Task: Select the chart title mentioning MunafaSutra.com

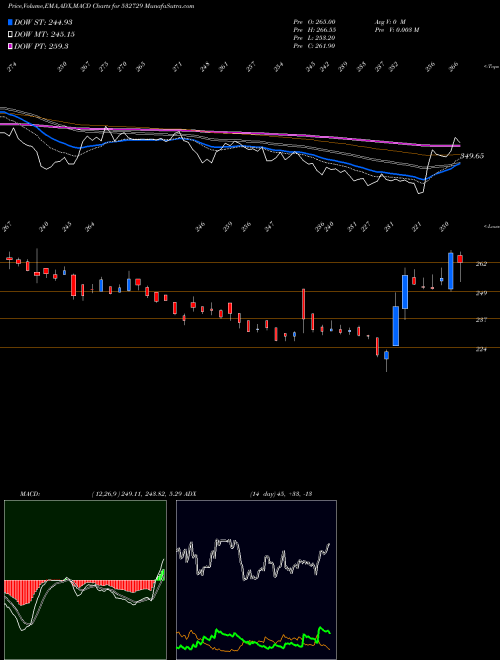Action: tap(101, 7)
